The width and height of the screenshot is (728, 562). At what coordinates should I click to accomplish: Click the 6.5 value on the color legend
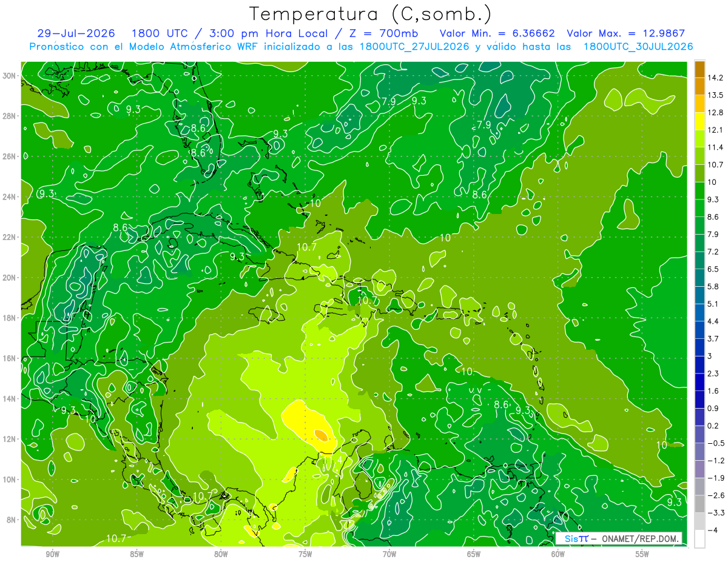pos(713,269)
